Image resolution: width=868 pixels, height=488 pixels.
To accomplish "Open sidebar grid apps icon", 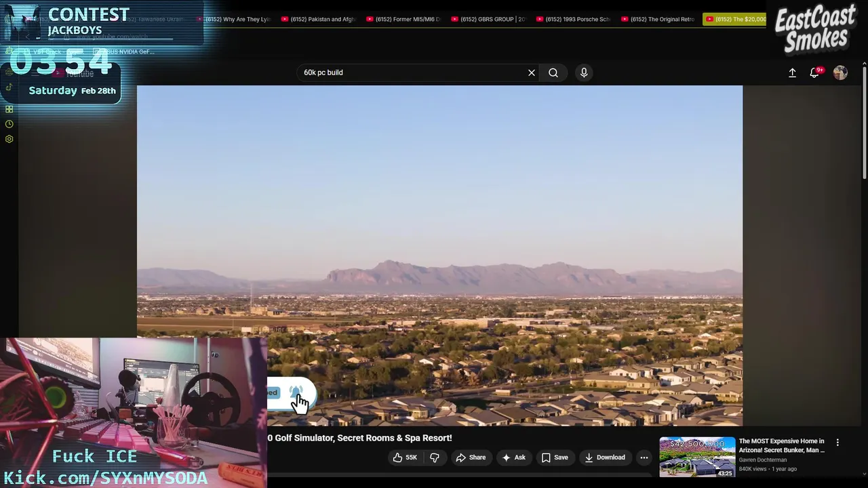I will [9, 109].
